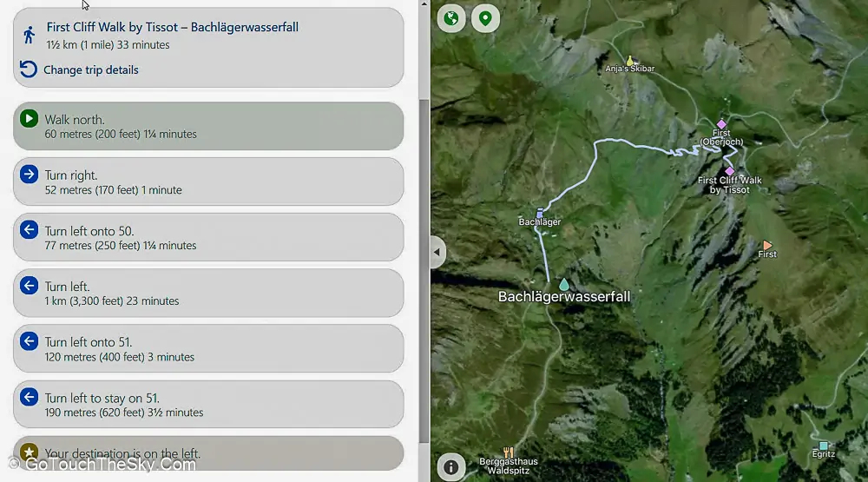Click left arrow icon for Turn left onto 50
The width and height of the screenshot is (868, 482).
point(29,229)
